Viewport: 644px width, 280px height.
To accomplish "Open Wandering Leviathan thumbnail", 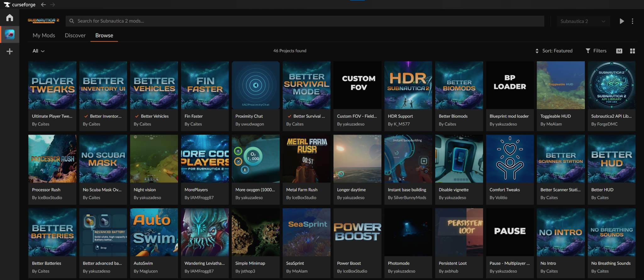I will click(205, 232).
